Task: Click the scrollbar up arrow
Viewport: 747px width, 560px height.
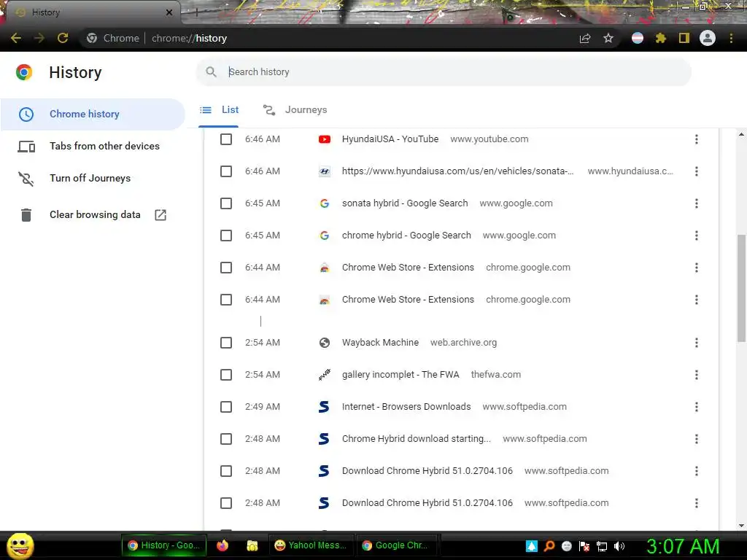Action: 741,135
